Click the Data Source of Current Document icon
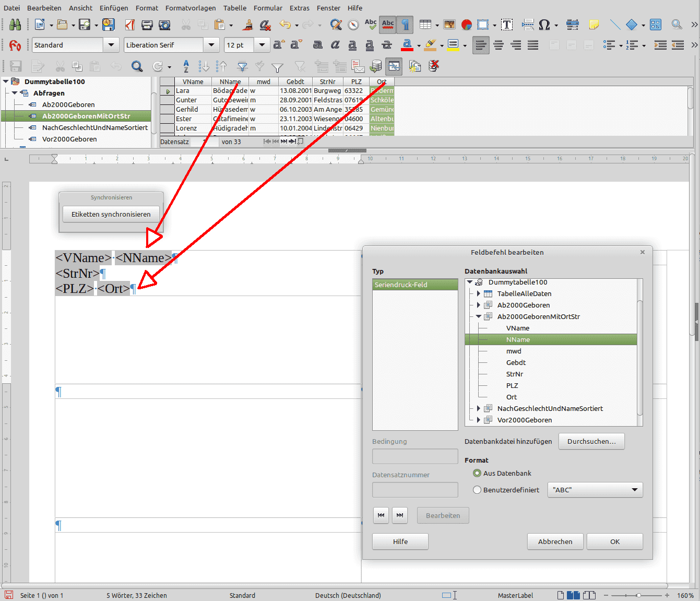Image resolution: width=700 pixels, height=601 pixels. pyautogui.click(x=375, y=66)
